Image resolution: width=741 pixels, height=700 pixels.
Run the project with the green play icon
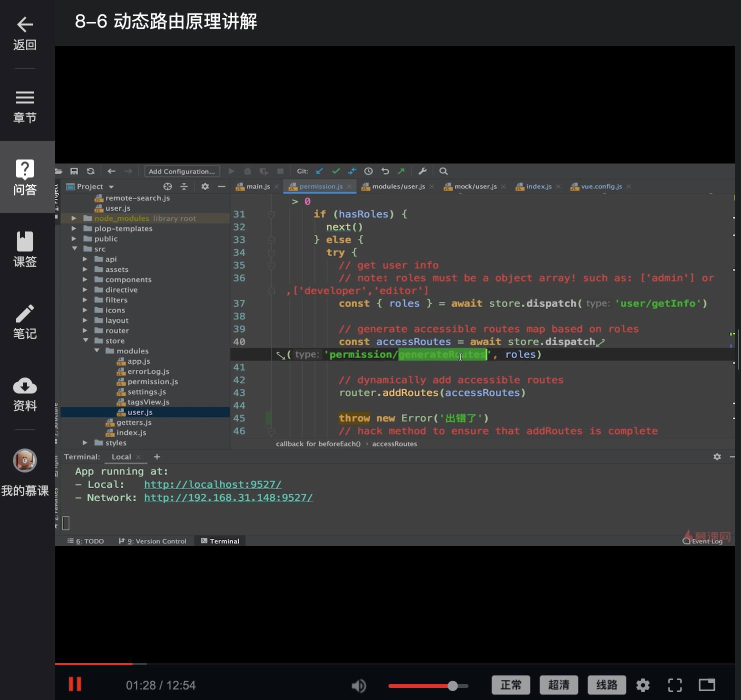coord(231,171)
